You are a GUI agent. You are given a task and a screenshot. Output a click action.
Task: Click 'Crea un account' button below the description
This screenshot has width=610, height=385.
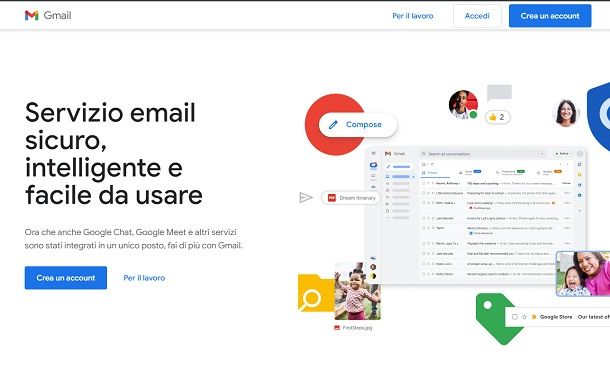click(x=66, y=278)
